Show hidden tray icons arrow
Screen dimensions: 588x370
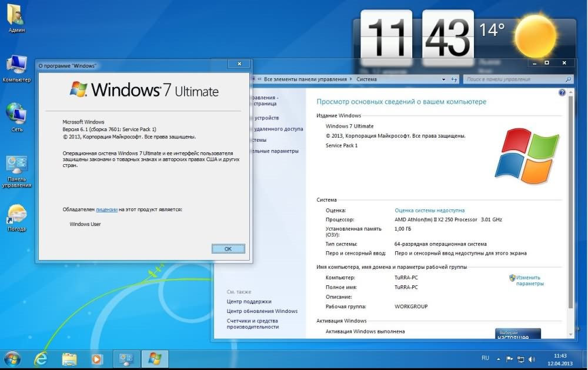(x=500, y=358)
